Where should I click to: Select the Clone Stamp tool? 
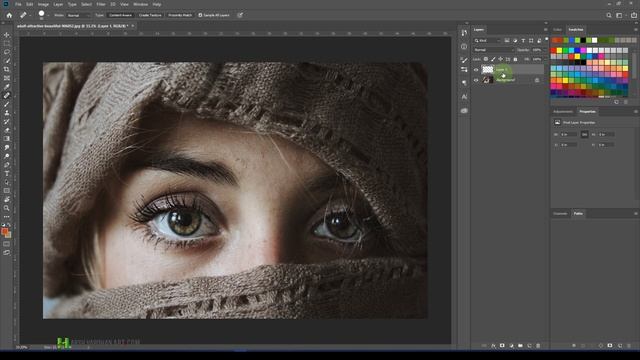coord(7,113)
